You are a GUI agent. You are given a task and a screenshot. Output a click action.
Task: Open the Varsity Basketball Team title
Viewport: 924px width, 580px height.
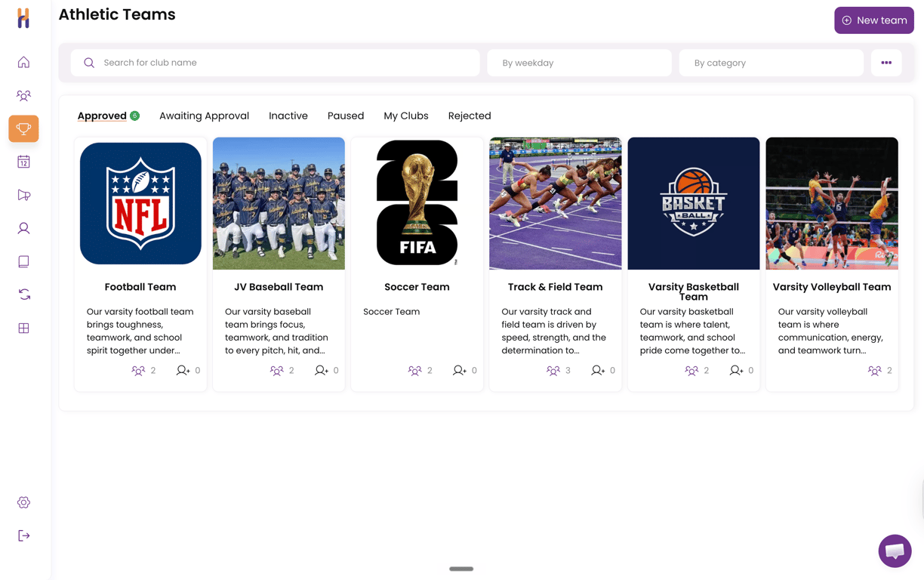pos(693,292)
